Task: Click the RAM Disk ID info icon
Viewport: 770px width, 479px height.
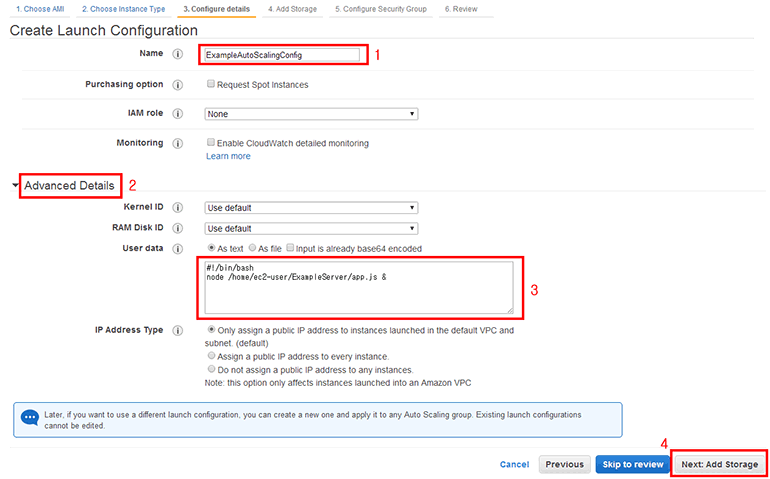Action: click(x=177, y=228)
